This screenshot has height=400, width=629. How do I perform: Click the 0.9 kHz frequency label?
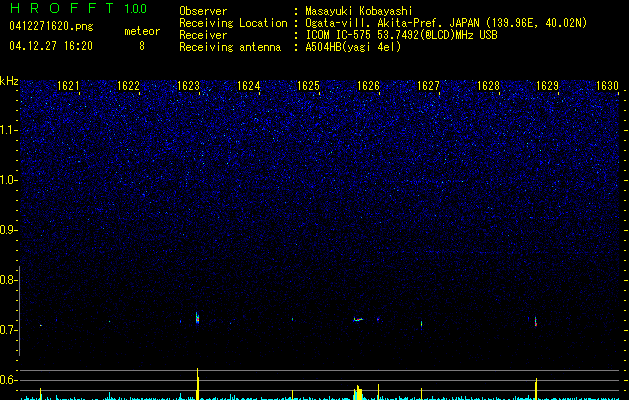coord(8,230)
